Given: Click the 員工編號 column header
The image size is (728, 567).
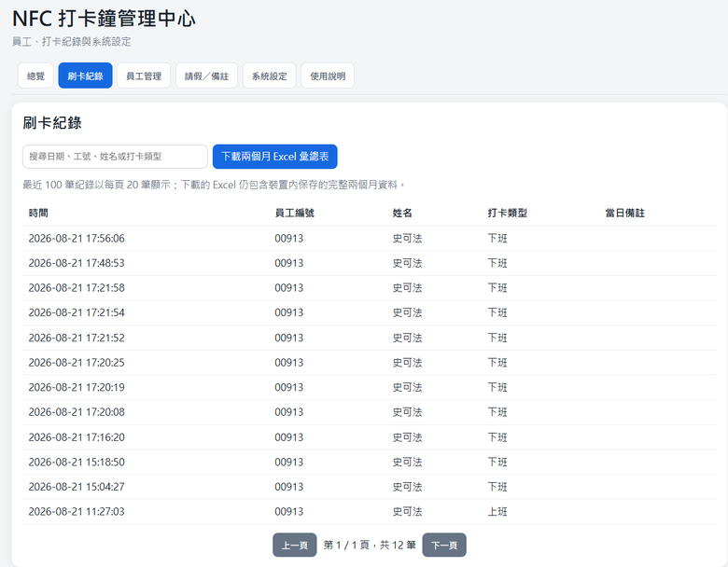Looking at the screenshot, I should tap(294, 213).
